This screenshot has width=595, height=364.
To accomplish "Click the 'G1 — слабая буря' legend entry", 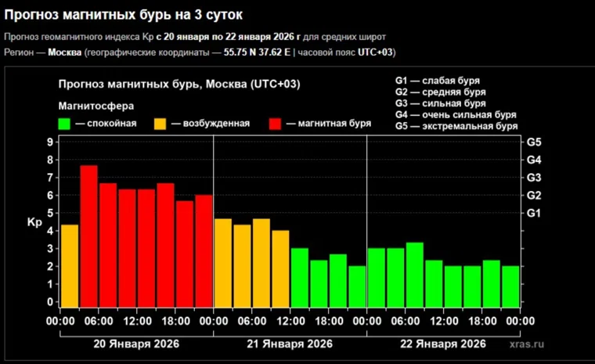I will tap(437, 81).
